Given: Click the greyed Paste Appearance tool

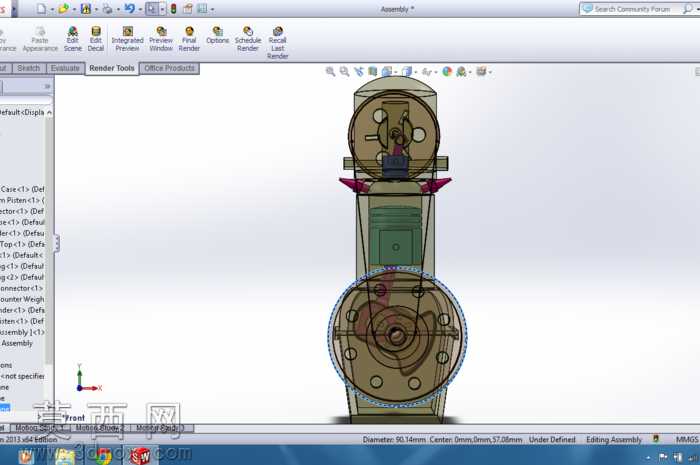Looking at the screenshot, I should coord(40,39).
